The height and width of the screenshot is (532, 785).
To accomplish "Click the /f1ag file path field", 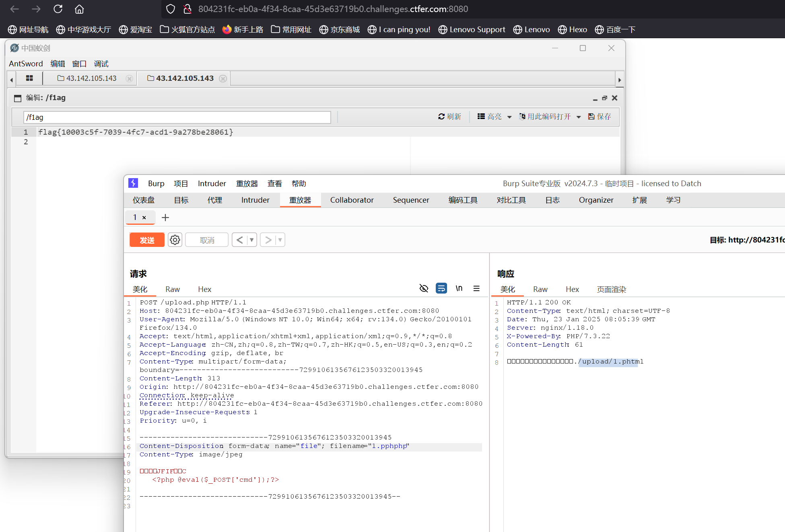I will (177, 117).
